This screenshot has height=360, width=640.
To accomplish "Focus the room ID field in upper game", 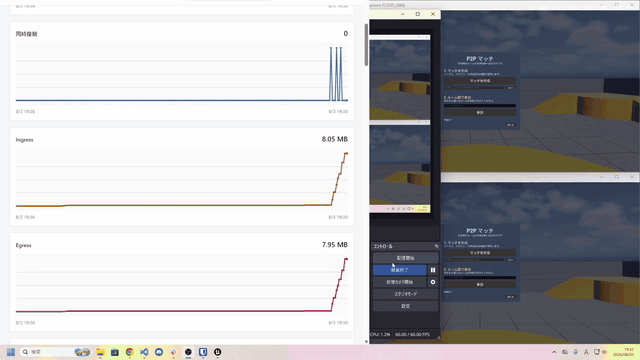I will pos(480,106).
